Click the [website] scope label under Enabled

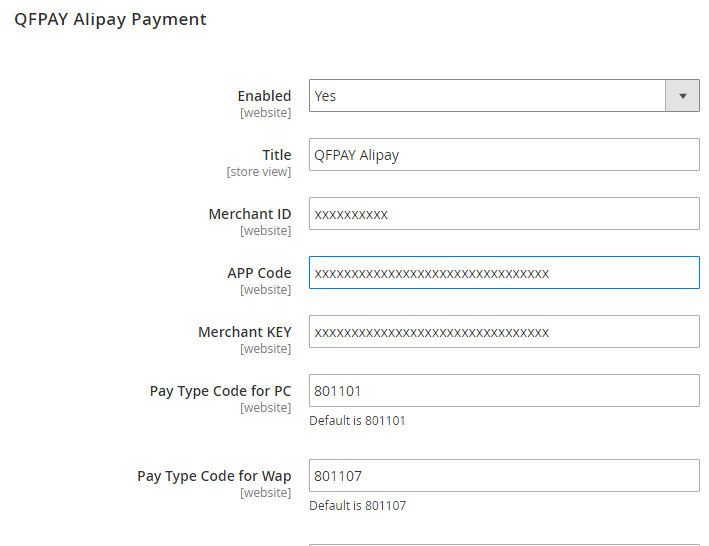265,113
